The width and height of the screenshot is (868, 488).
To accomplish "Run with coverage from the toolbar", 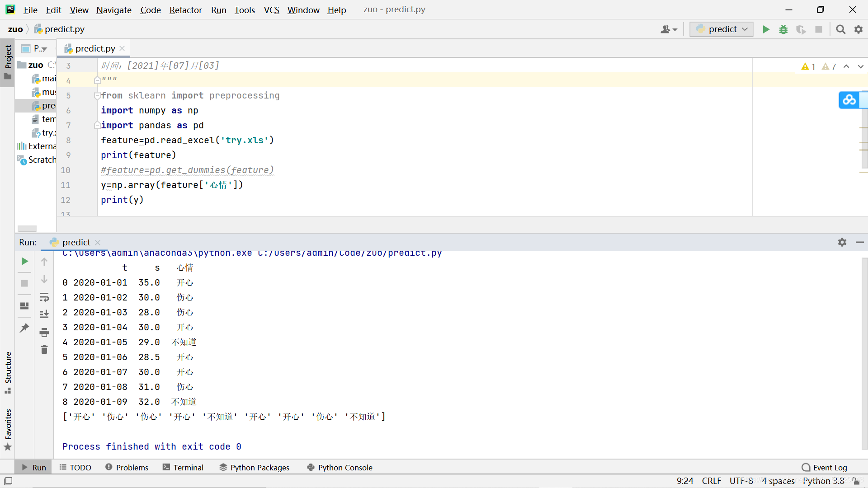I will click(801, 29).
